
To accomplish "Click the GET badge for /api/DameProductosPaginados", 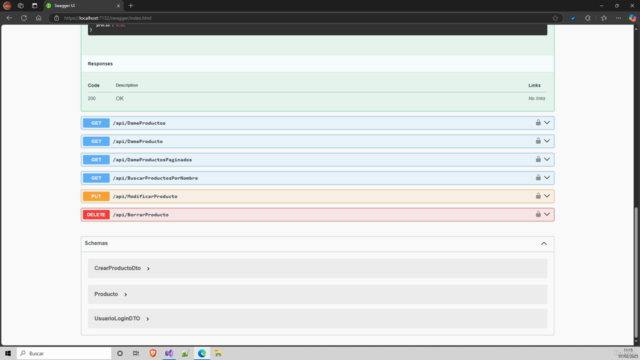I will 96,160.
